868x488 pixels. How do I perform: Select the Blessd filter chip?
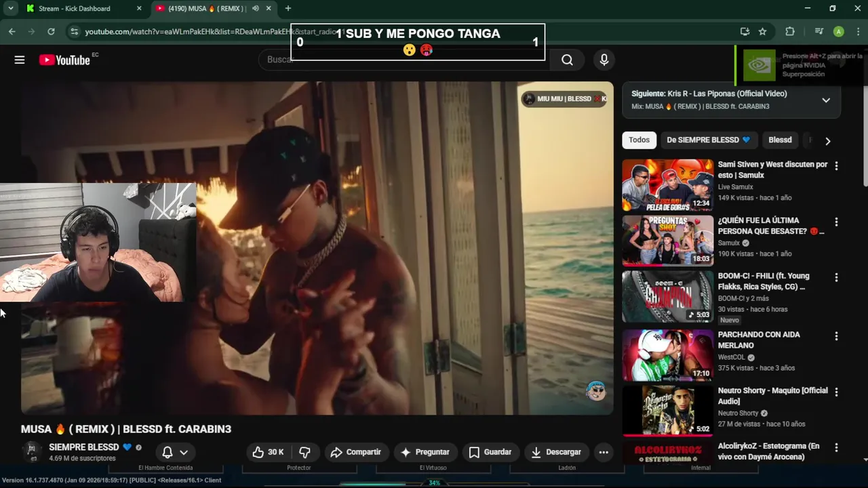tap(780, 140)
